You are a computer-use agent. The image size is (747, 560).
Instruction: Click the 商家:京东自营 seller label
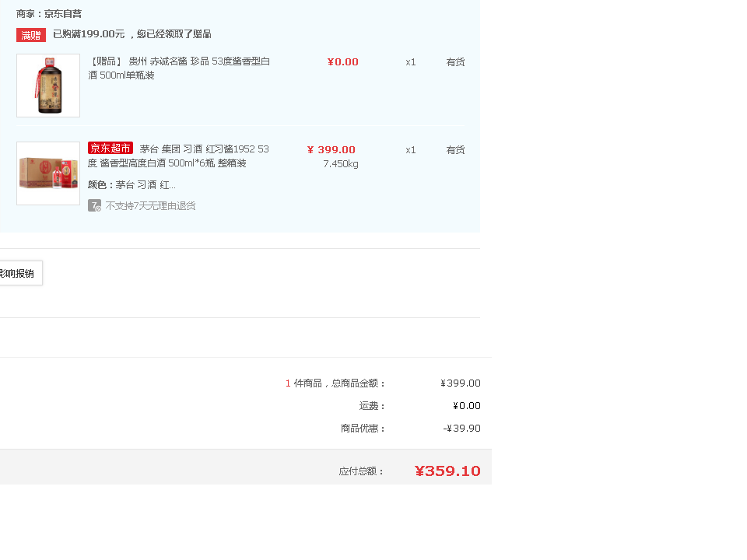point(48,14)
